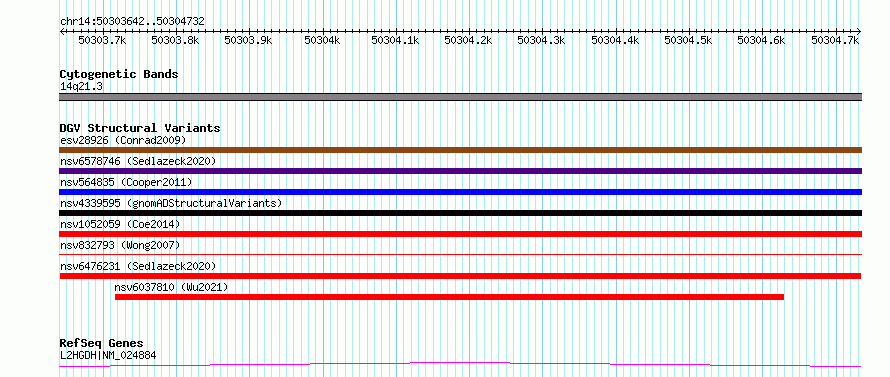Click the nsv6037810 (Wu2021) label

(x=171, y=287)
